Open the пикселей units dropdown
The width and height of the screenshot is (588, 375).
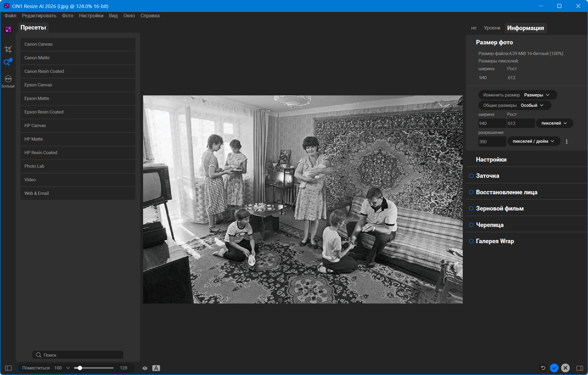[x=554, y=123]
